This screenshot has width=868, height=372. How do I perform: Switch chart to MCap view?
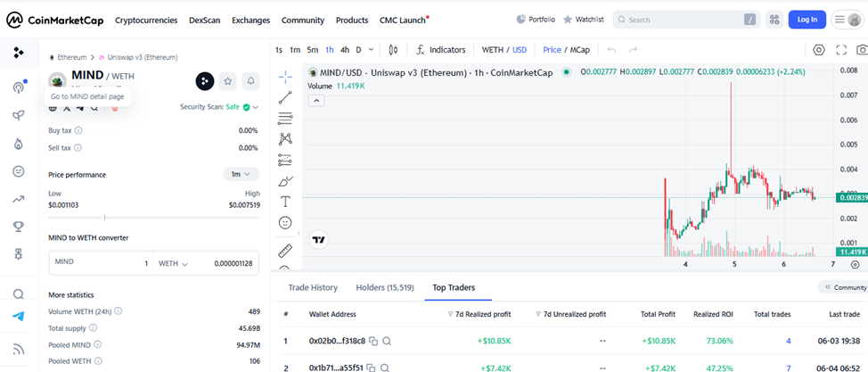pos(580,50)
